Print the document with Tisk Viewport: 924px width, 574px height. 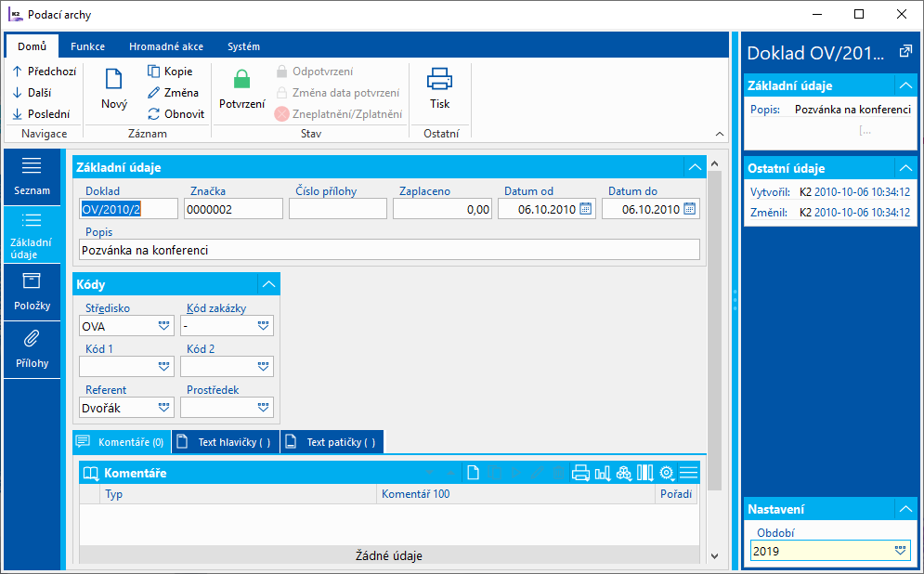439,89
